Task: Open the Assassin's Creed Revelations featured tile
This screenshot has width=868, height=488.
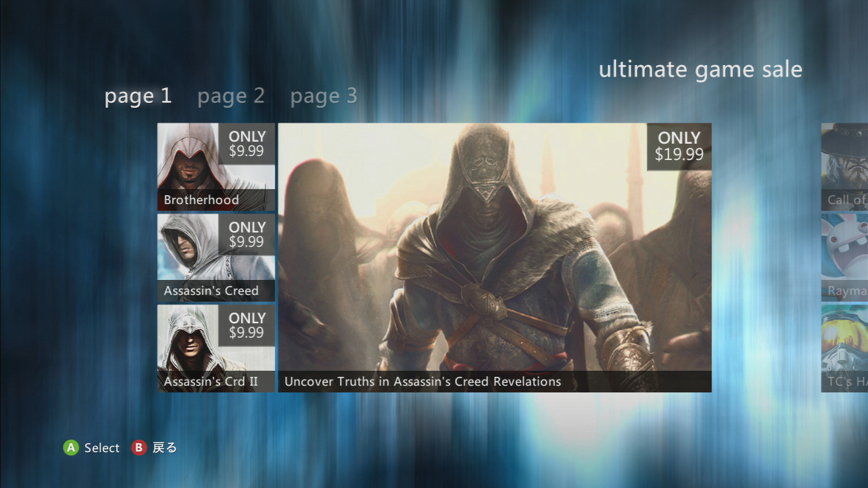Action: pyautogui.click(x=495, y=258)
